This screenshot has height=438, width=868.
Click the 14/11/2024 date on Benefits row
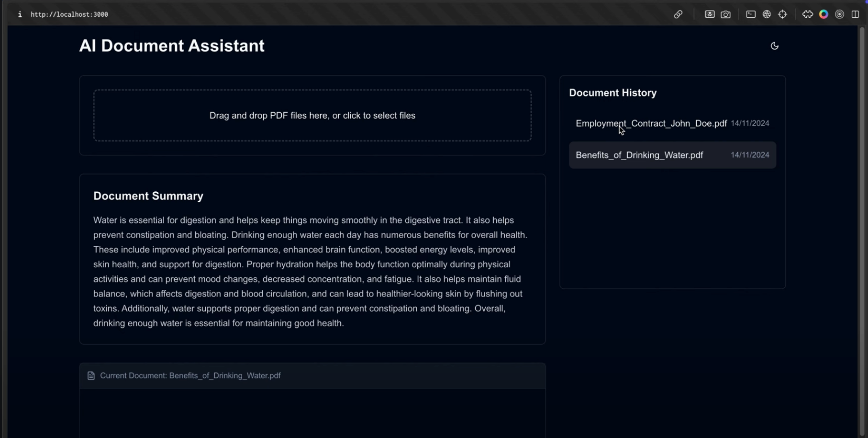pyautogui.click(x=750, y=155)
